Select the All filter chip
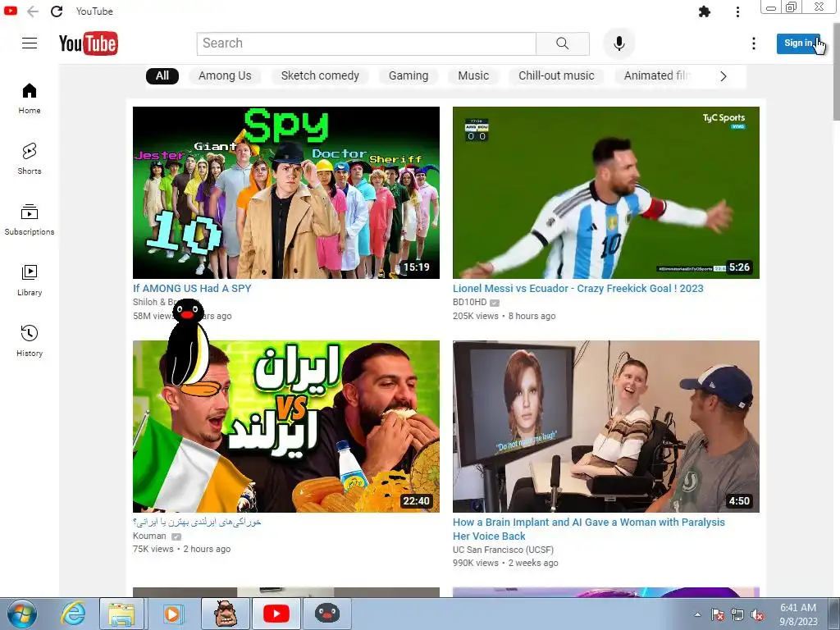840x630 pixels. 162,75
